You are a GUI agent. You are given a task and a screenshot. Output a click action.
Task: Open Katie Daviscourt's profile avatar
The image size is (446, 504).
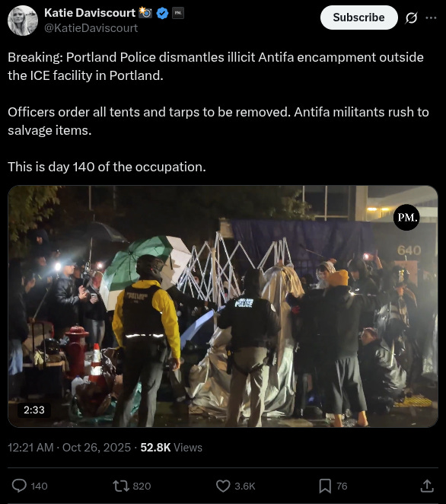coord(23,21)
